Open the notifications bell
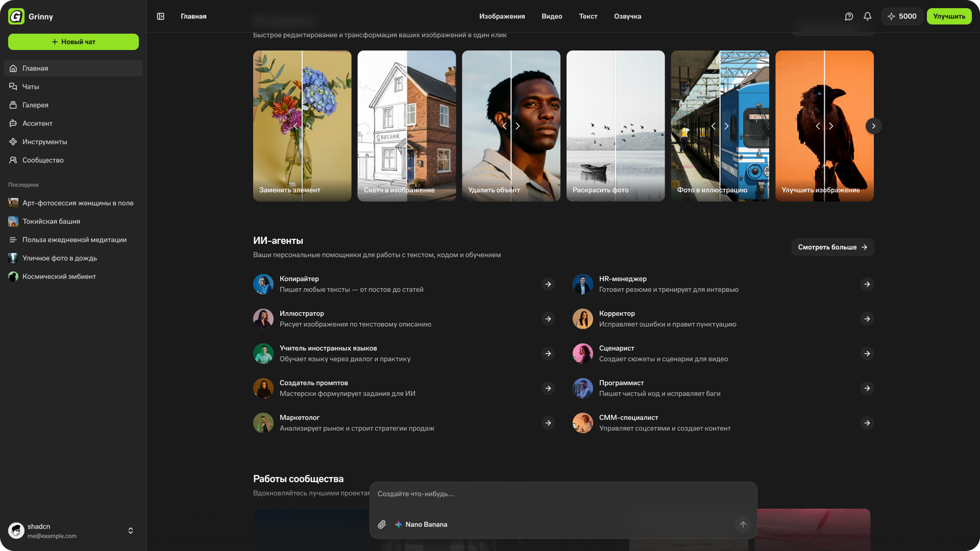980x551 pixels. click(867, 16)
